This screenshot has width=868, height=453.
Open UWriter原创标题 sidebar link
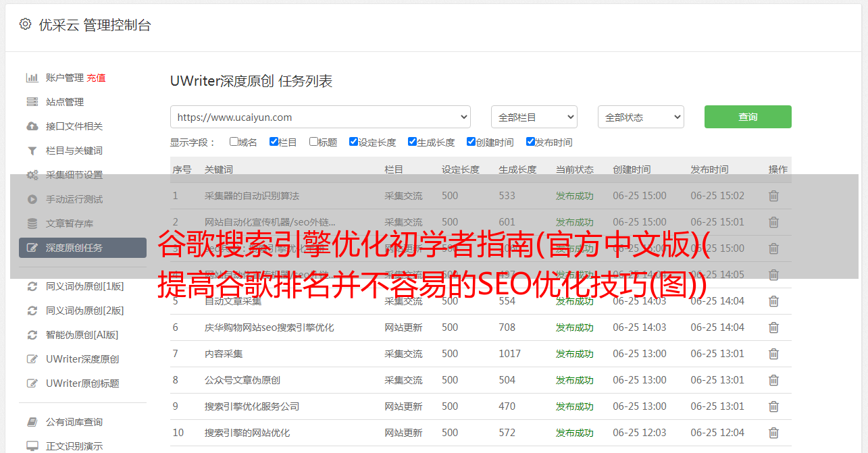[82, 383]
